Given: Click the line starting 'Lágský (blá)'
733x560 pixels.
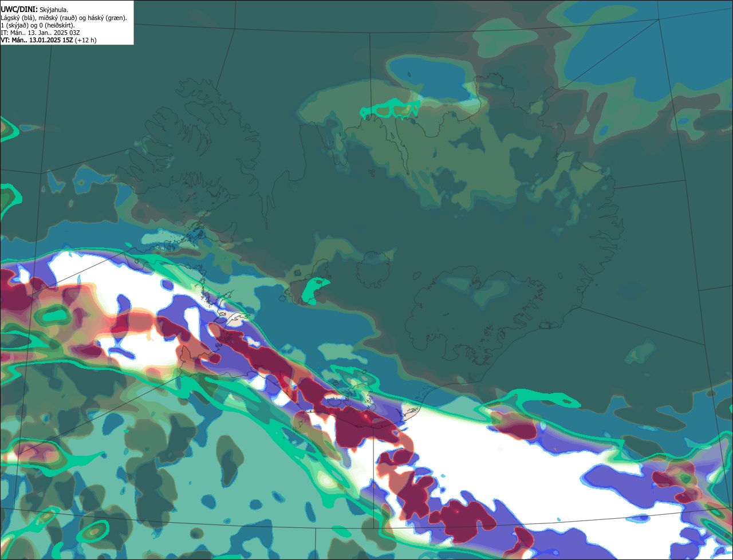Looking at the screenshot, I should click(x=64, y=18).
